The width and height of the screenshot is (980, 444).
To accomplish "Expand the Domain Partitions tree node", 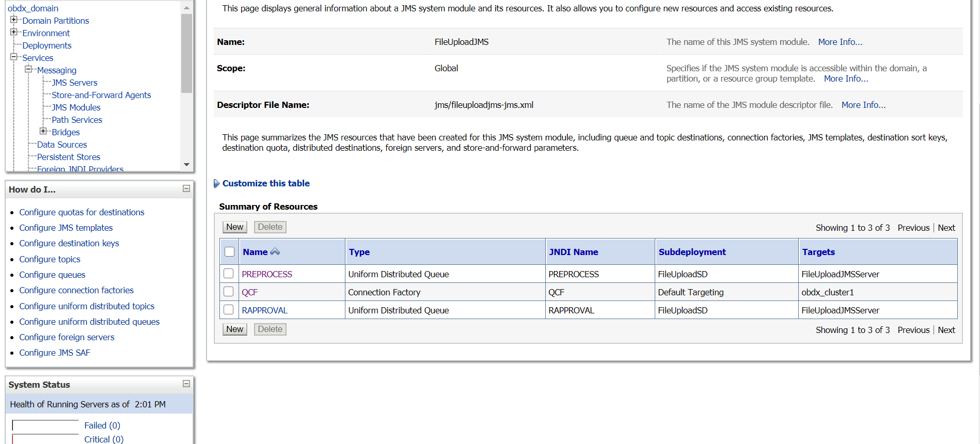I will click(14, 20).
